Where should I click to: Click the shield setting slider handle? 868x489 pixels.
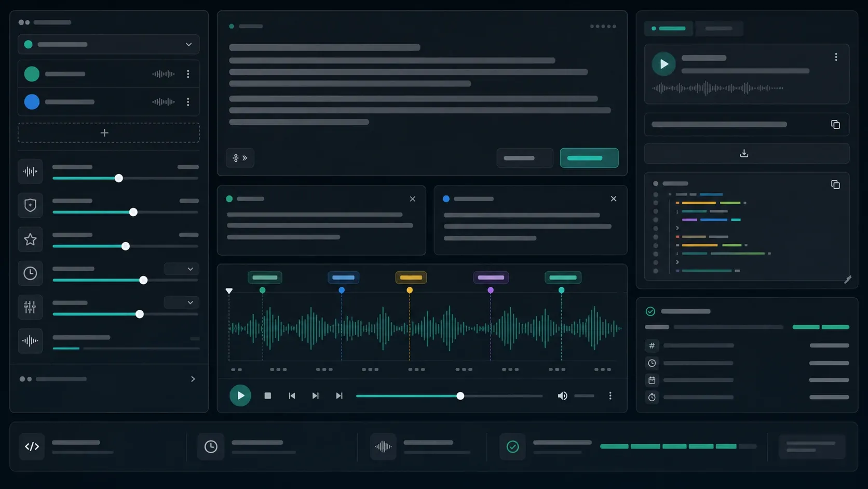[x=133, y=212]
